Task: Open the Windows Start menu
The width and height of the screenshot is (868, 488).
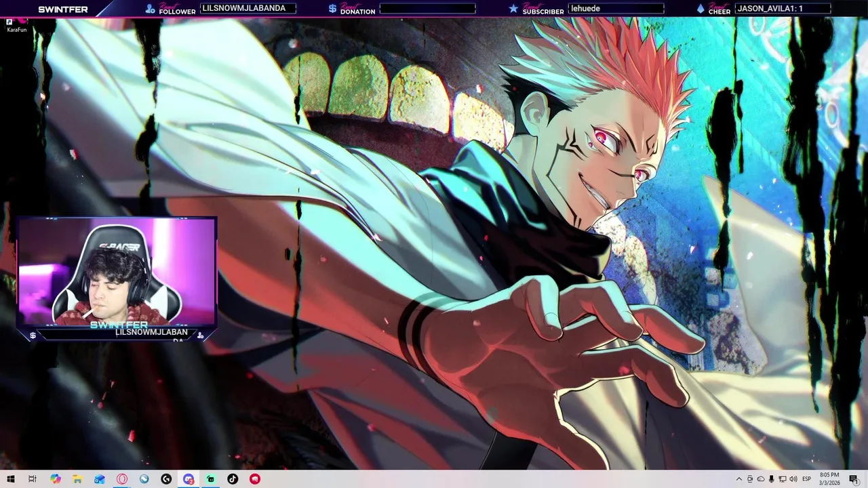Action: (x=11, y=479)
